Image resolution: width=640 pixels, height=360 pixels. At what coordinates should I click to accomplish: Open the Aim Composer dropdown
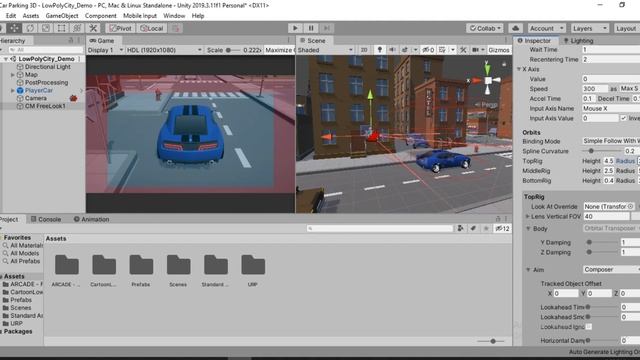[x=611, y=269]
